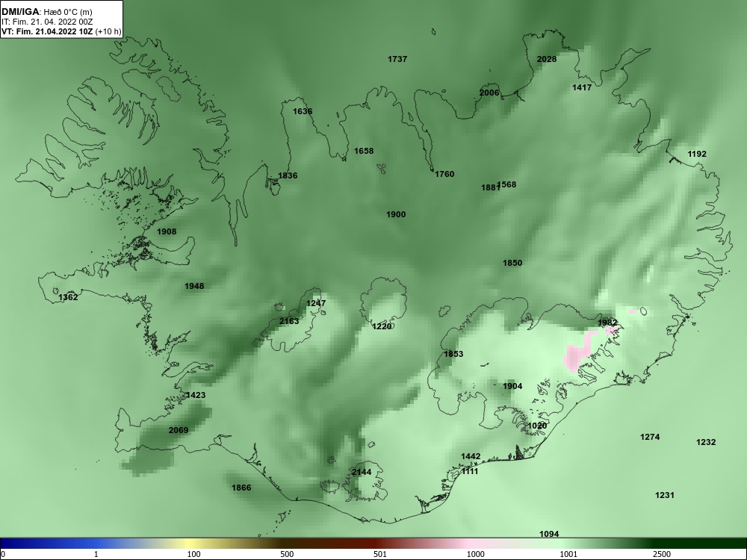747x560 pixels.
Task: Click the 1220 value on the glacier
Action: [x=382, y=326]
